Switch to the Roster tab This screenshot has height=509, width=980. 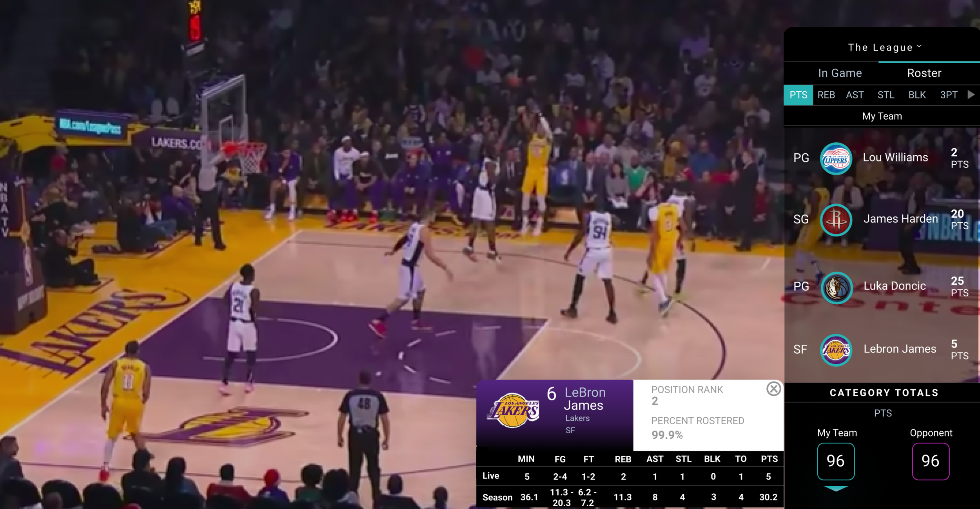click(x=924, y=73)
